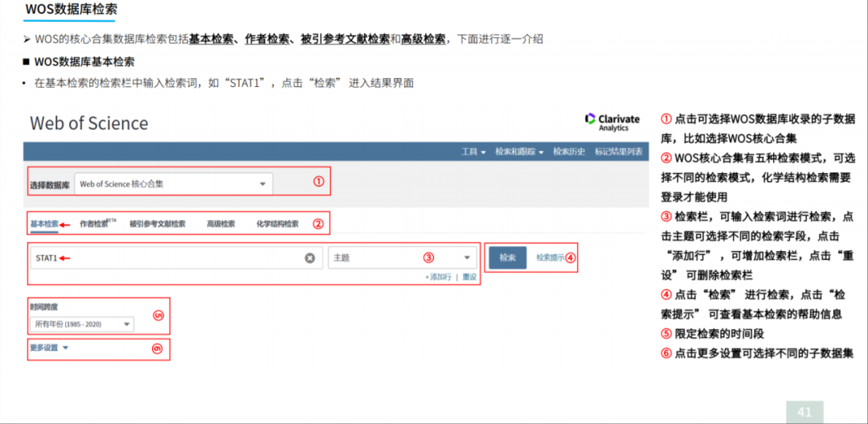
Task: Click the WOS数据库基本检索 subheading
Action: click(x=84, y=61)
